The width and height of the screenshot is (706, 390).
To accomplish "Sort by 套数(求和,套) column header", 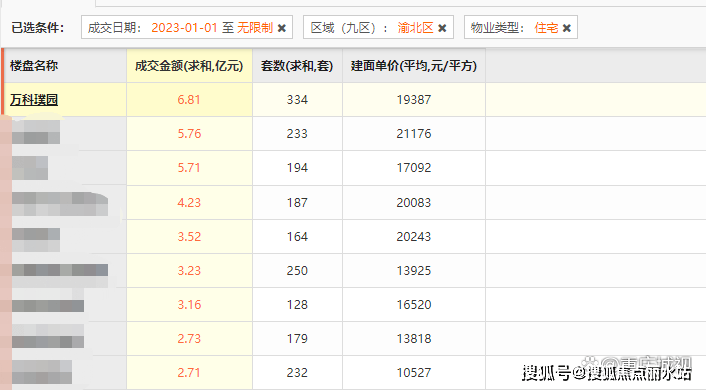I will click(297, 66).
